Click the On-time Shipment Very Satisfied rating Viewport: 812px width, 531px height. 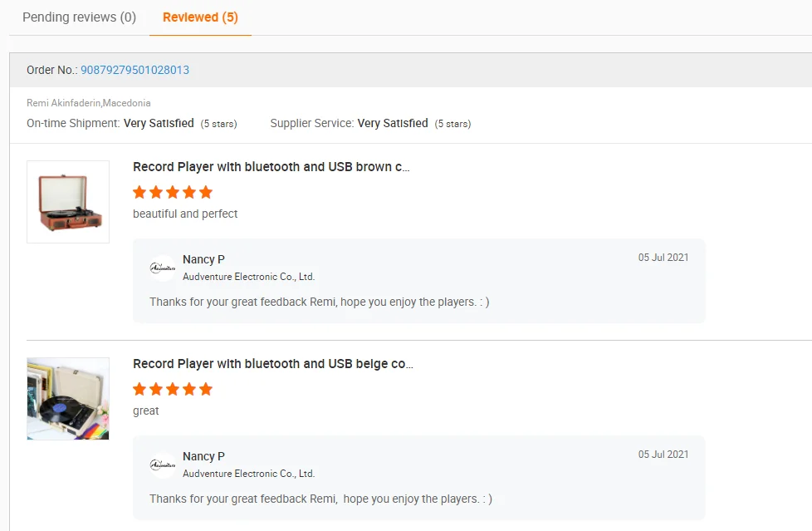159,123
